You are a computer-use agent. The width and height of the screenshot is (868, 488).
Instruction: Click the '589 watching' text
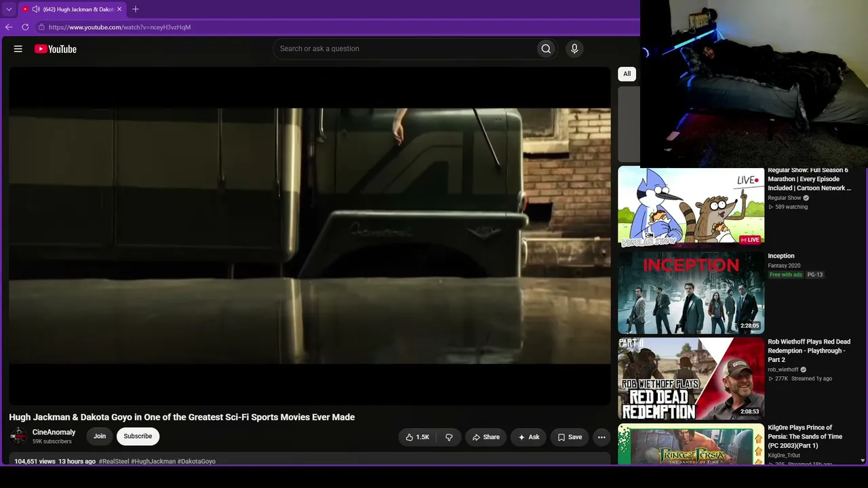(791, 207)
